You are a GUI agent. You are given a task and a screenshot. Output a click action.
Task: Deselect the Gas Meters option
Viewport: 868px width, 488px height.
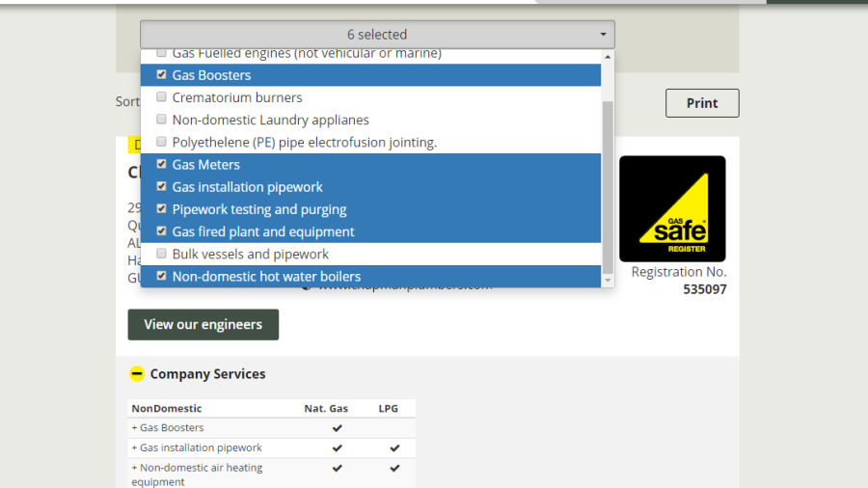point(162,164)
